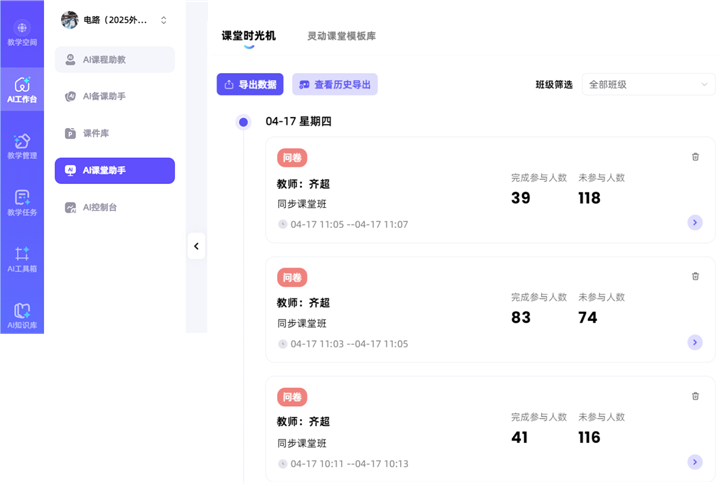Image resolution: width=720 pixels, height=484 pixels.
Task: Select the 课堂时光机 tab
Action: (x=248, y=36)
